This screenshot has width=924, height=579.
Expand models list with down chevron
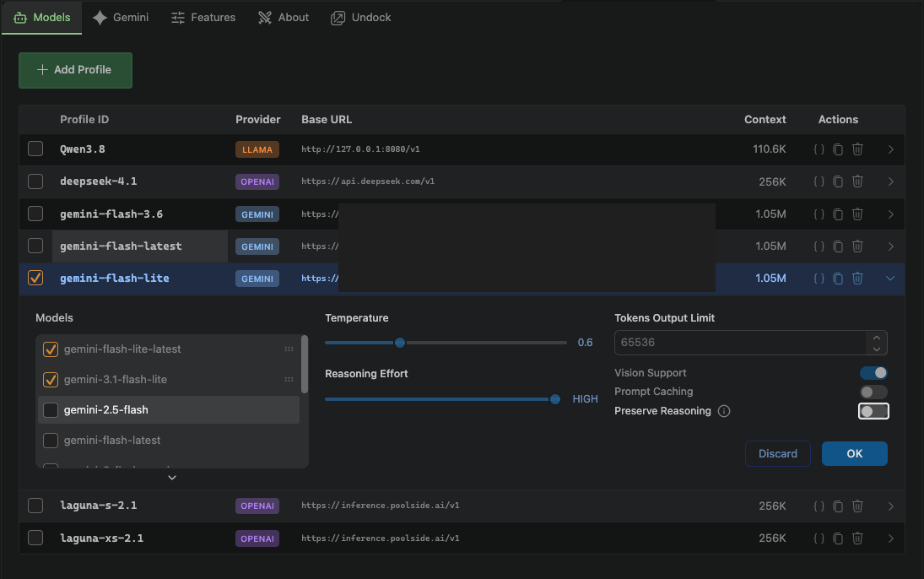[x=172, y=478]
